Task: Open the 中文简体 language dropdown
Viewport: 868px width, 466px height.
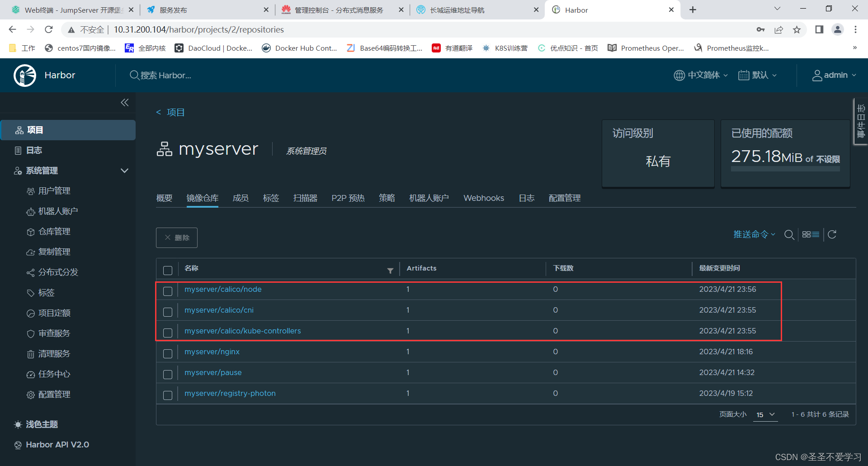Action: pyautogui.click(x=701, y=75)
